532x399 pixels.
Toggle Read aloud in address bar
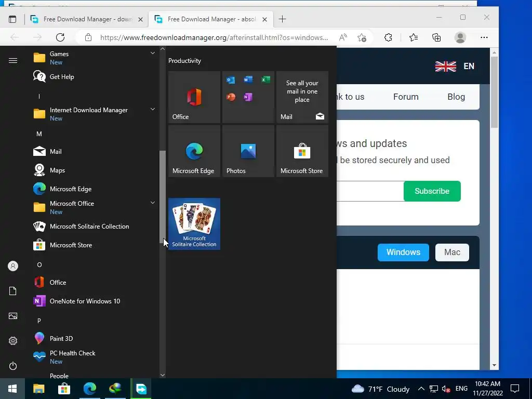(343, 37)
